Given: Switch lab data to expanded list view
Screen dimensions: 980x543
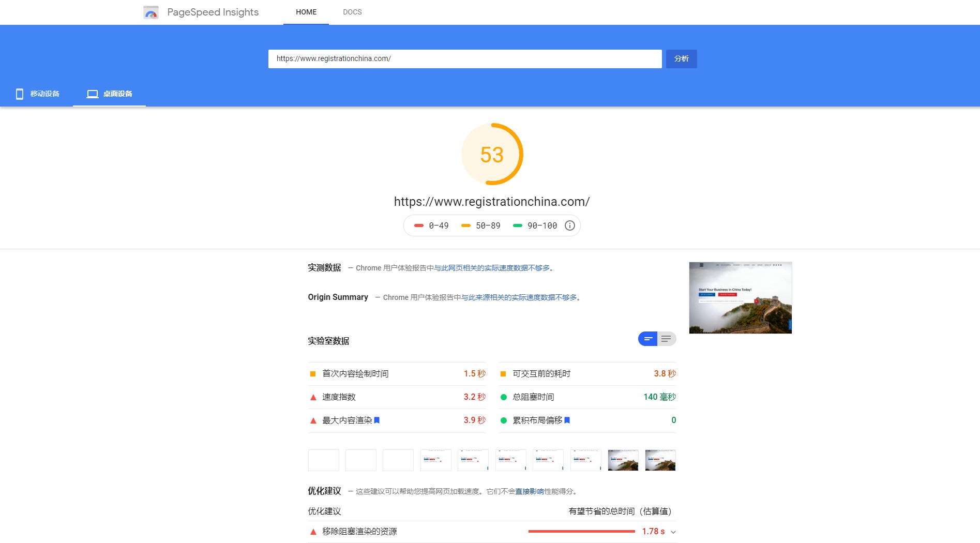Looking at the screenshot, I should 667,339.
